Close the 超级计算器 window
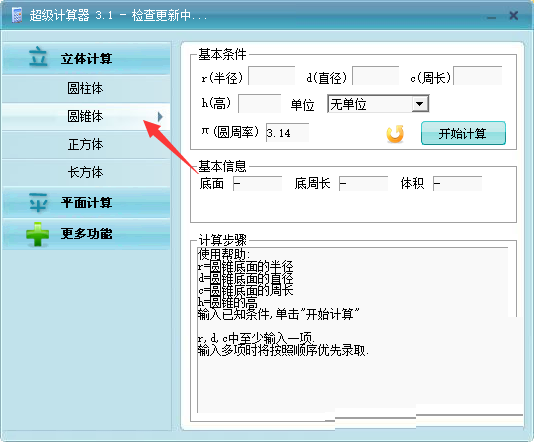This screenshot has width=534, height=442. 514,15
